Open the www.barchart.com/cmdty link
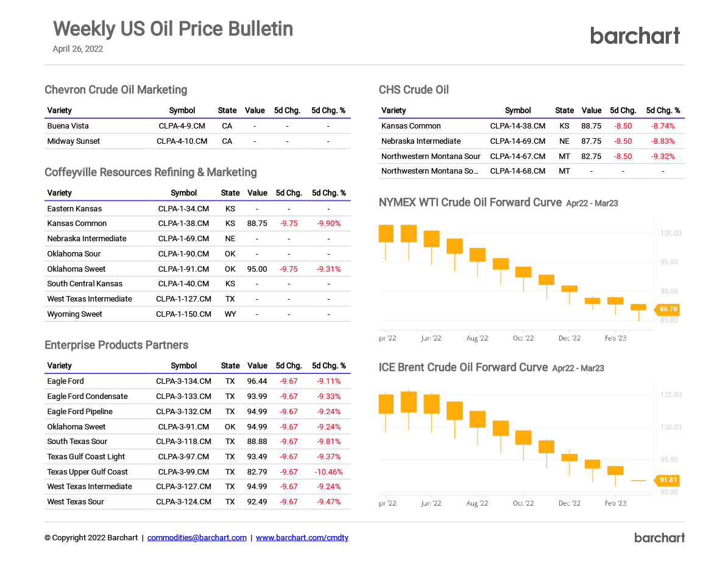 302,537
